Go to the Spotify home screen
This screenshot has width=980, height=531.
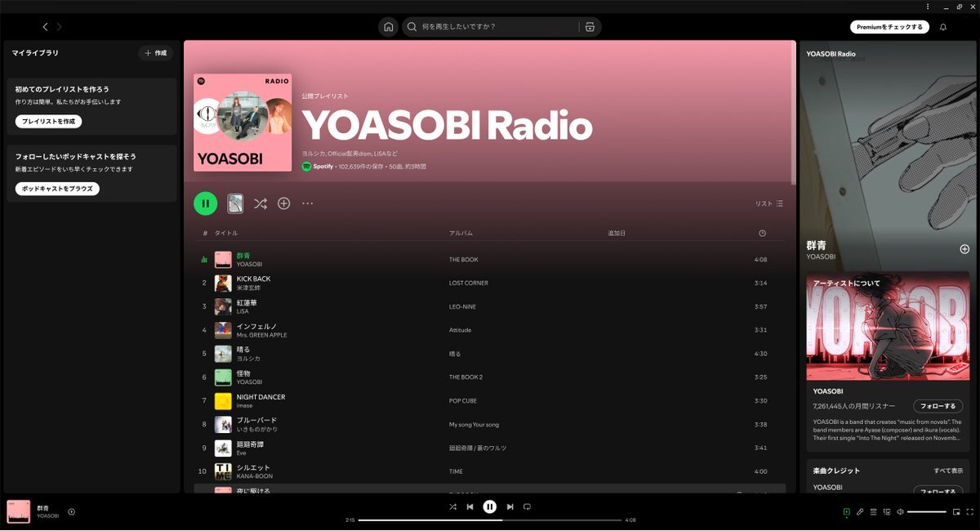coord(388,27)
